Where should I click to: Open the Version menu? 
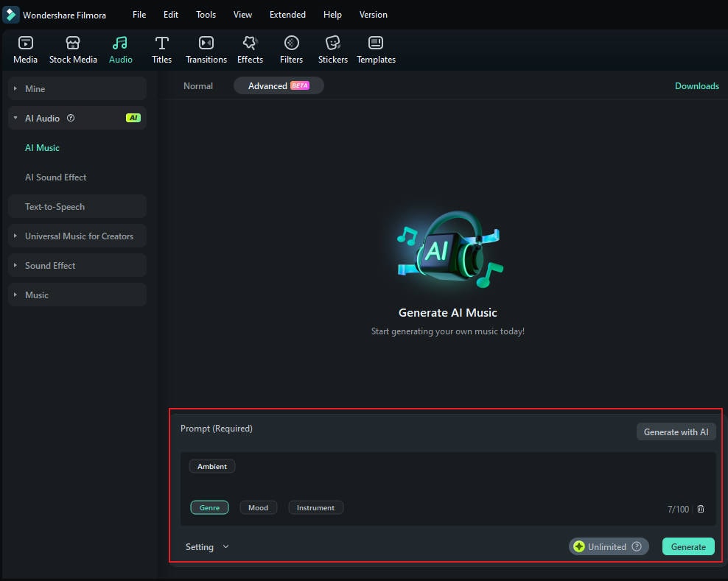(x=374, y=15)
